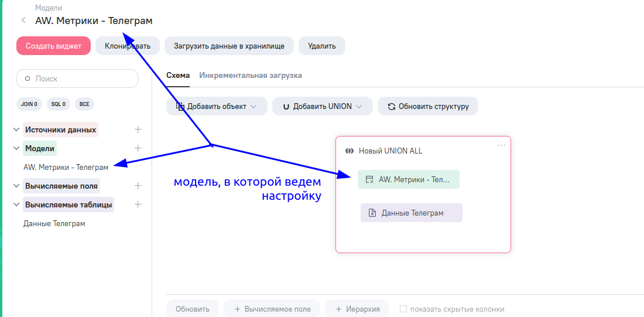
Task: Click the Вычисляемые таблицы section label
Action: 68,204
